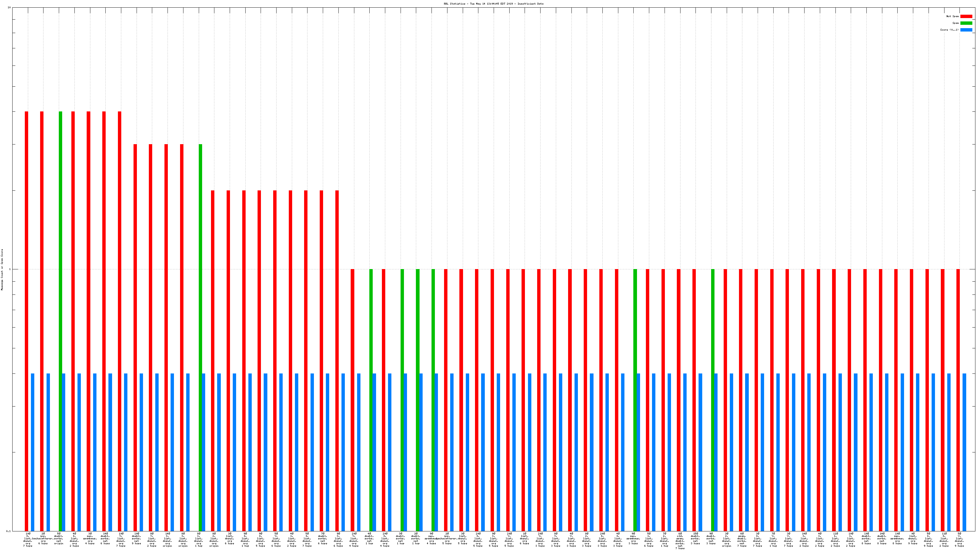Click the 0.1 tick label on y-axis

tap(8, 531)
